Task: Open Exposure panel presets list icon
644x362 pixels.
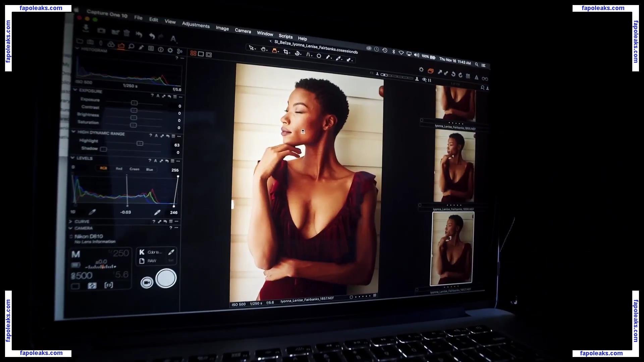Action: [175, 97]
